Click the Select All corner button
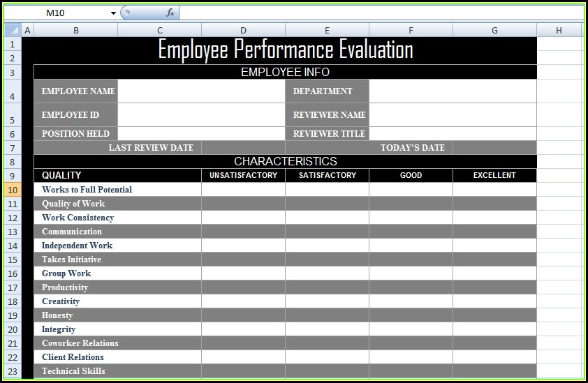Image resolution: width=588 pixels, height=383 pixels. point(13,30)
